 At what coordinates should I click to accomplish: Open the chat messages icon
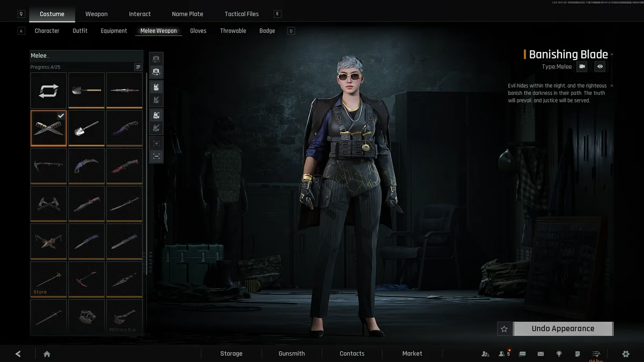point(522,354)
